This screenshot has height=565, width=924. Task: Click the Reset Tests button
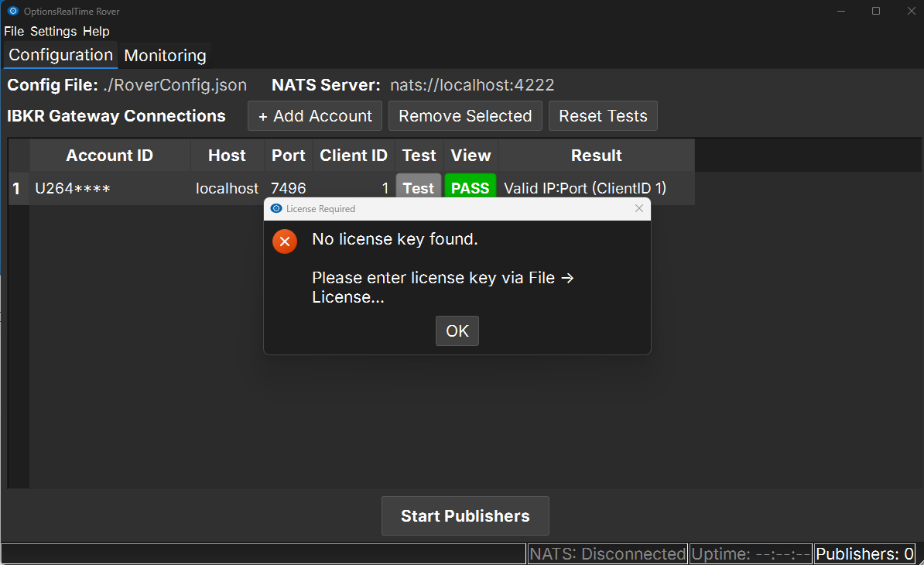point(603,116)
